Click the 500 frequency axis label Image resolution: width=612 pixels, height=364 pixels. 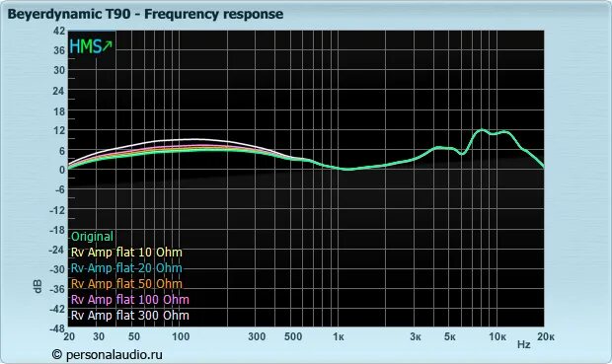click(293, 336)
